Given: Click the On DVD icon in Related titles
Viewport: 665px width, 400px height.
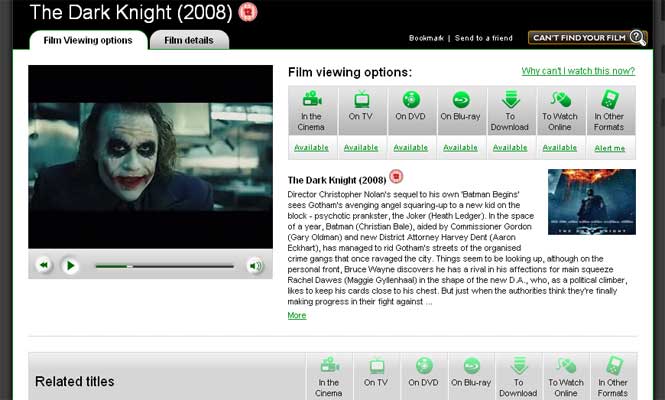Looking at the screenshot, I should pyautogui.click(x=424, y=366).
